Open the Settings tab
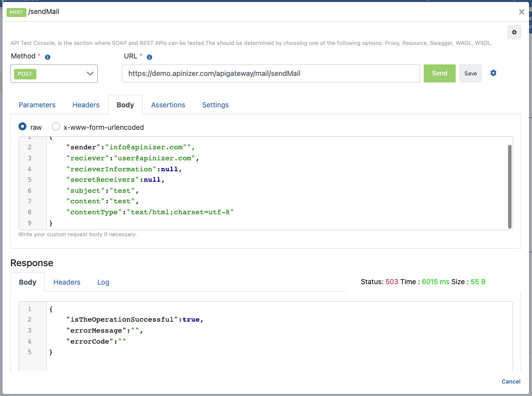 (x=215, y=105)
